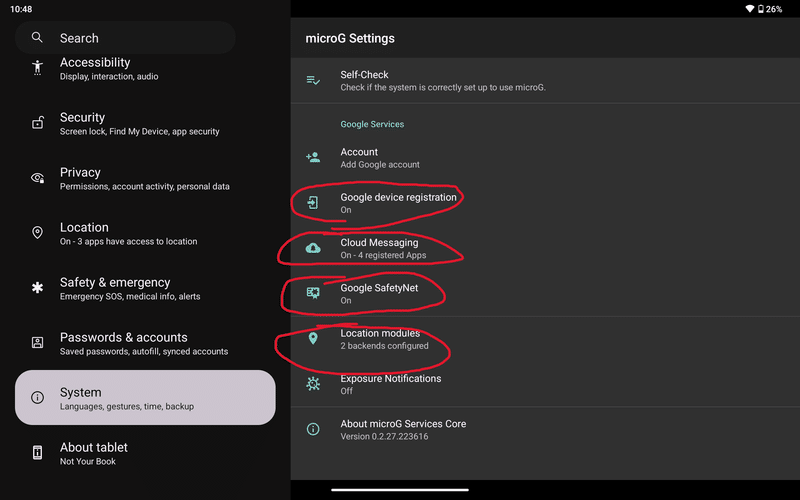Open the Accessibility settings
Screen dimensions: 800x500
[145, 68]
